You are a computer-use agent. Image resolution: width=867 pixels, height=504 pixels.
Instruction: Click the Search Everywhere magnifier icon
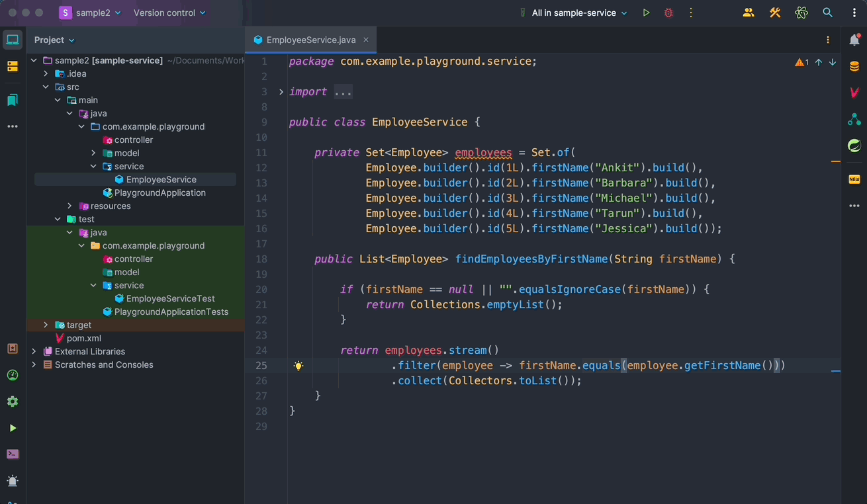point(827,13)
